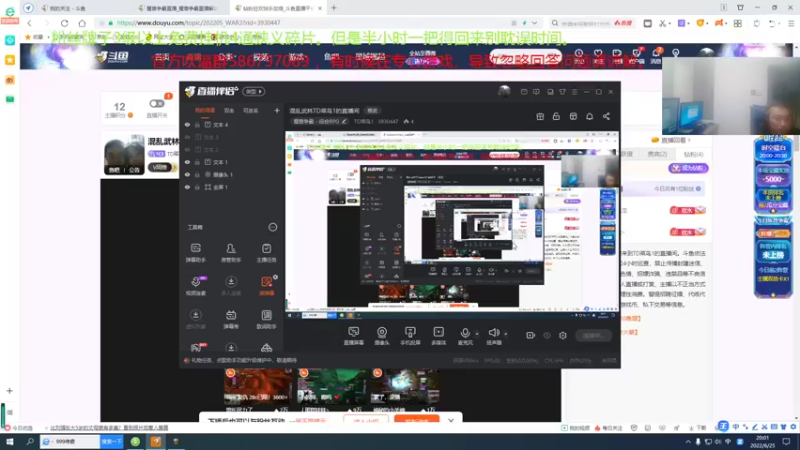Add a 摄像头 camera source
This screenshot has height=450, width=800.
(382, 336)
